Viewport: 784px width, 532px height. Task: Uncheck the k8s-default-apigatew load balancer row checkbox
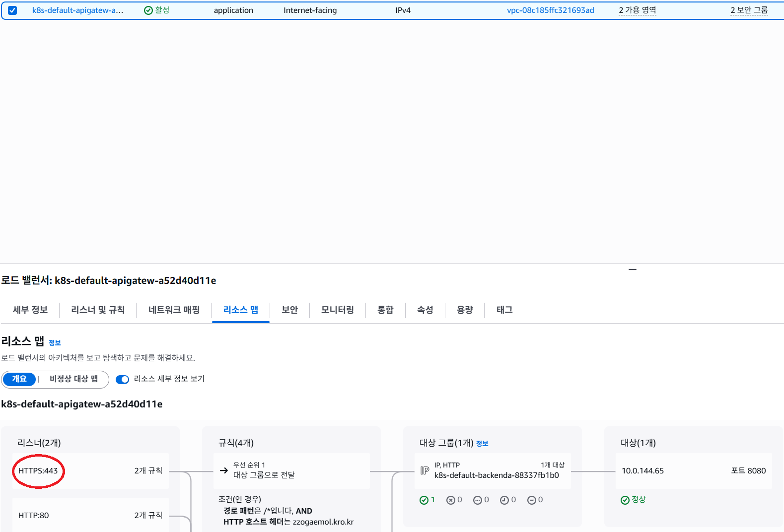point(12,10)
